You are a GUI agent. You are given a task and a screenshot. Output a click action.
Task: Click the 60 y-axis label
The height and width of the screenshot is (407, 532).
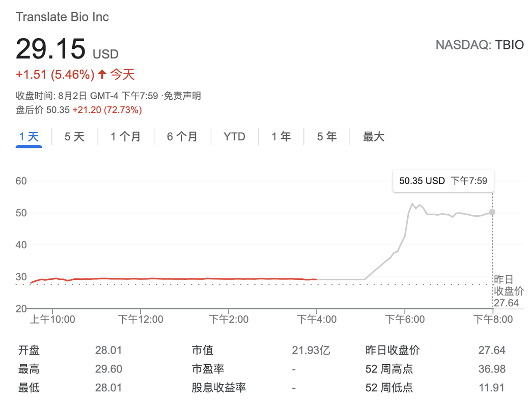(21, 181)
